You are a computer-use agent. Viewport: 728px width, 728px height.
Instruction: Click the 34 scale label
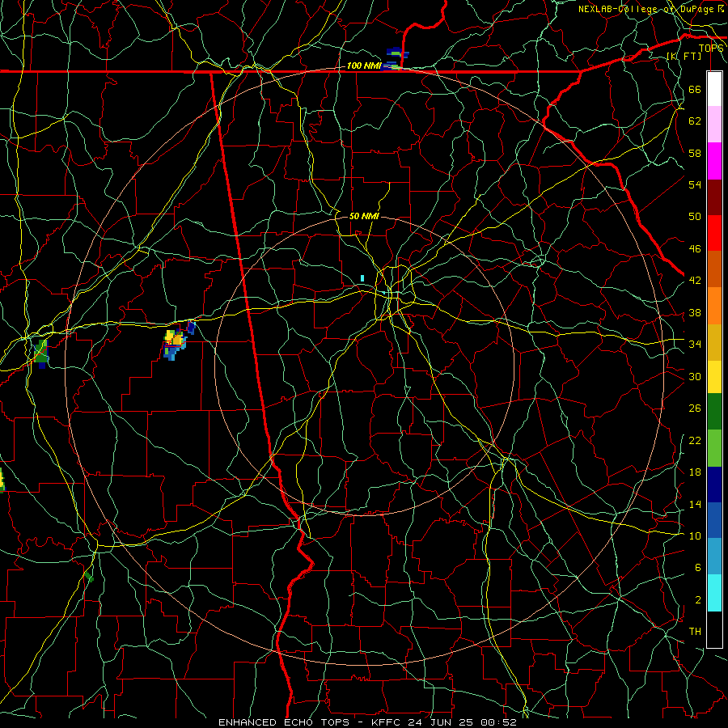click(x=695, y=344)
